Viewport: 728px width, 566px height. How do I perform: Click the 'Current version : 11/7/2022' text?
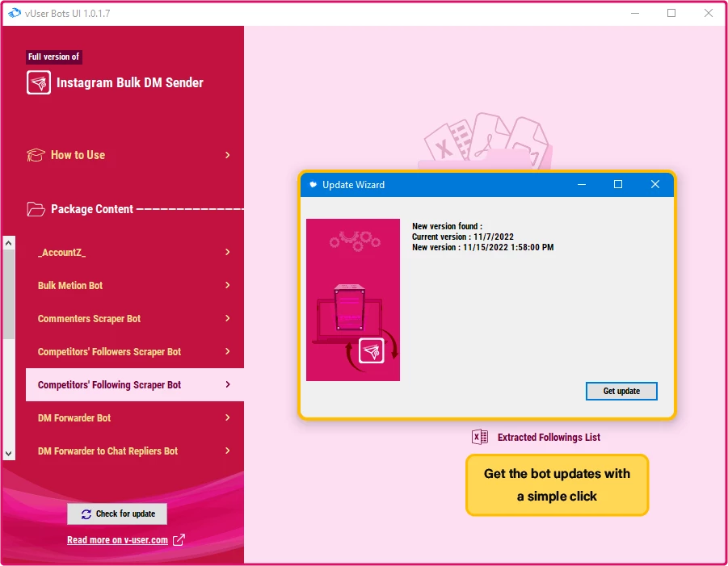click(463, 237)
